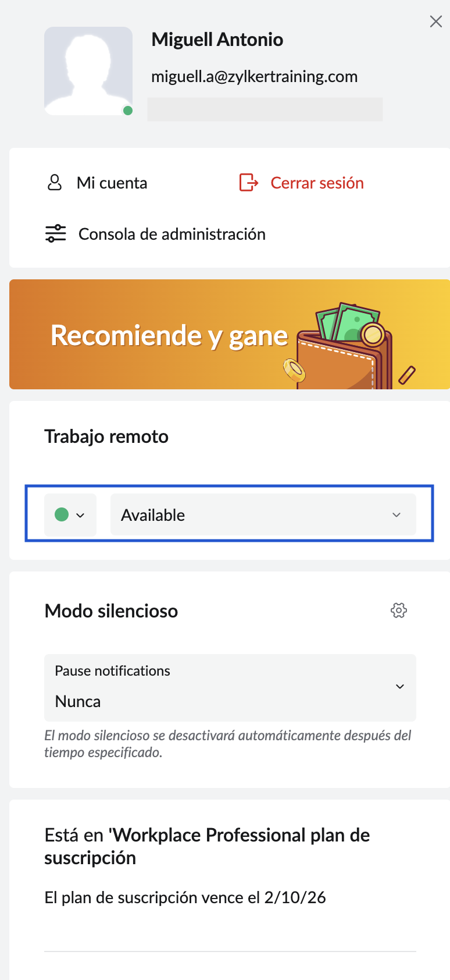
Task: Click the pencil edit icon on banner
Action: 407,375
